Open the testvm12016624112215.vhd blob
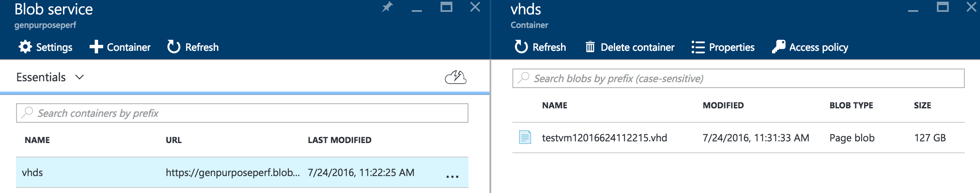Image resolution: width=980 pixels, height=193 pixels. point(604,138)
